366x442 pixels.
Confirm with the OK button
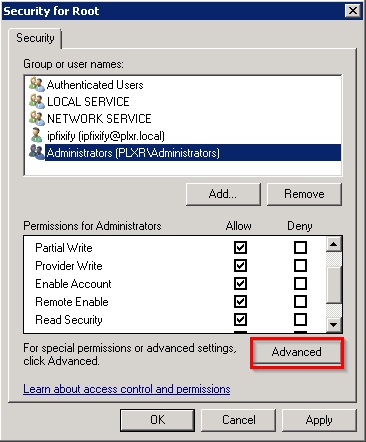(x=157, y=420)
